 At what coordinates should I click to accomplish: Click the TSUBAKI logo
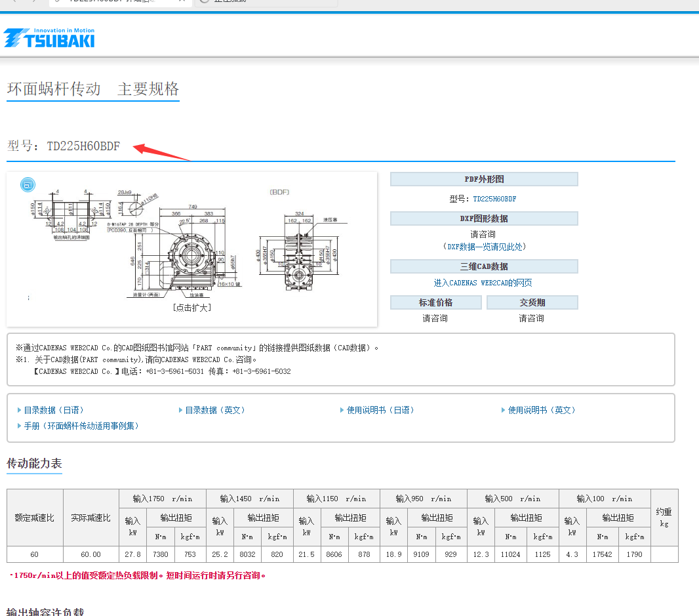[49, 37]
